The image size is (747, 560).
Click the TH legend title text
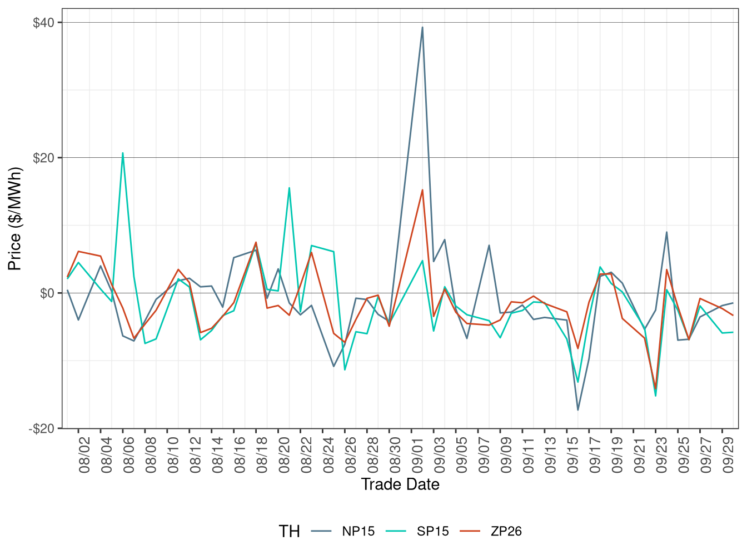coord(291,531)
